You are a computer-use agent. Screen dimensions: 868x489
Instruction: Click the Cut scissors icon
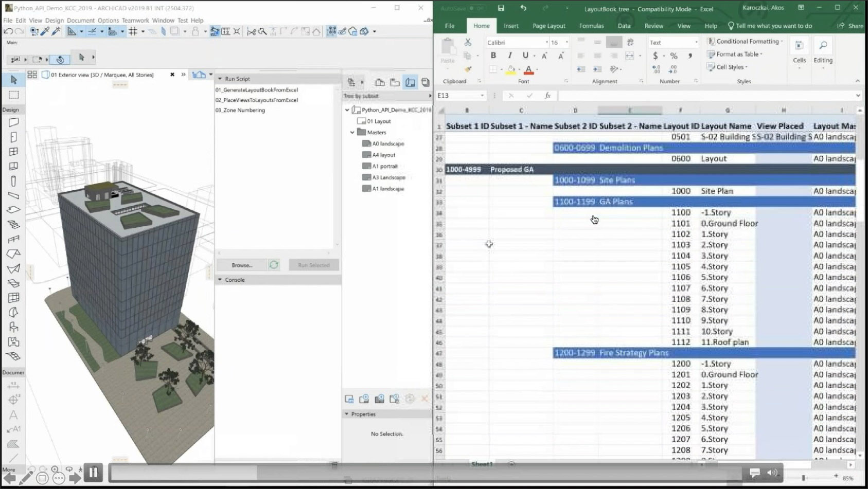coord(468,42)
